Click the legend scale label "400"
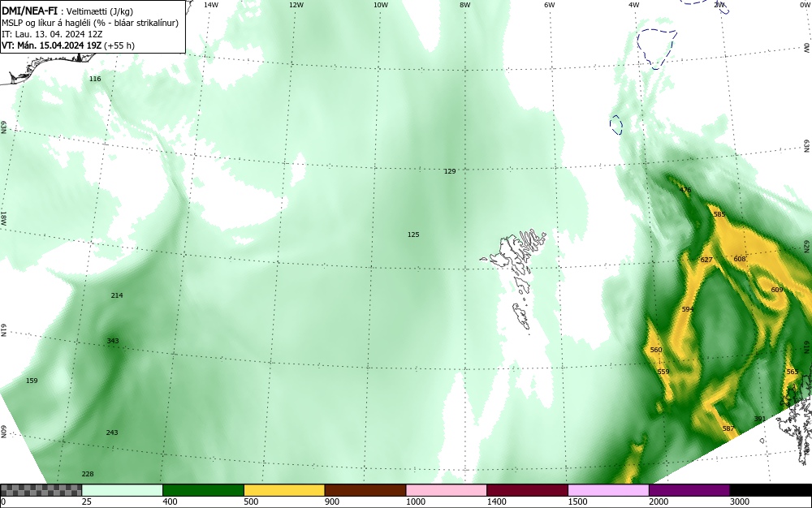812x508 pixels. point(170,502)
